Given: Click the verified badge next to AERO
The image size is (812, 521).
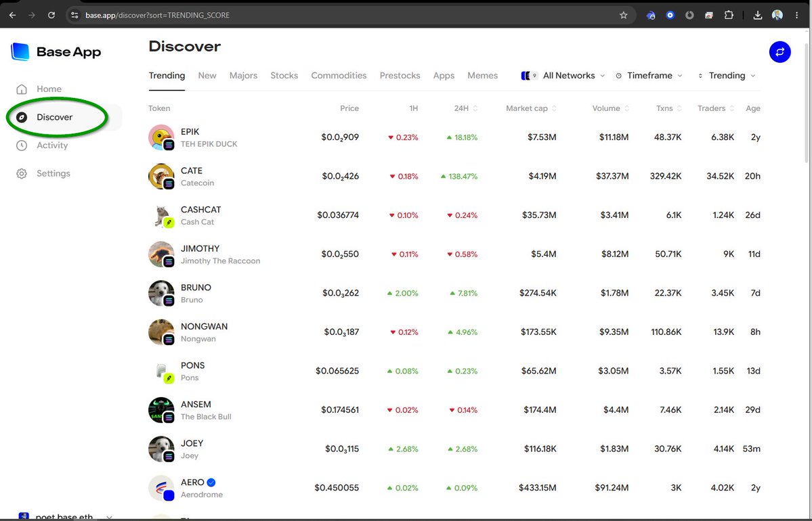Looking at the screenshot, I should tap(211, 482).
